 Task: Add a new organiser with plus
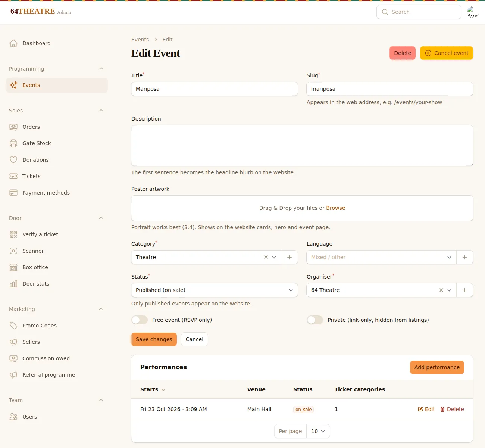tap(465, 290)
